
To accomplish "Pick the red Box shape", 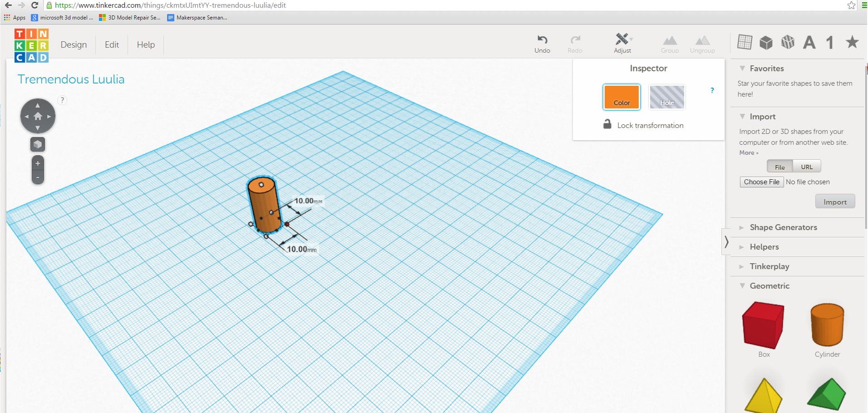I will pyautogui.click(x=763, y=325).
